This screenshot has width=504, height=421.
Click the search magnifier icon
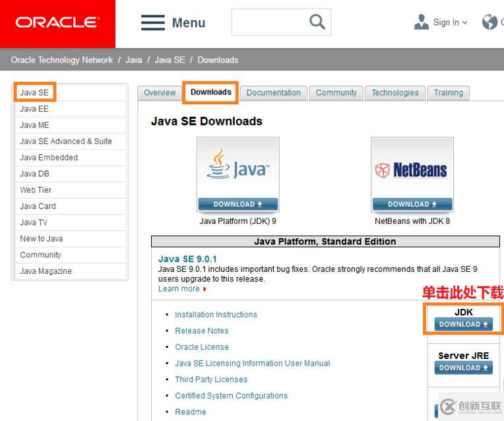pos(317,22)
